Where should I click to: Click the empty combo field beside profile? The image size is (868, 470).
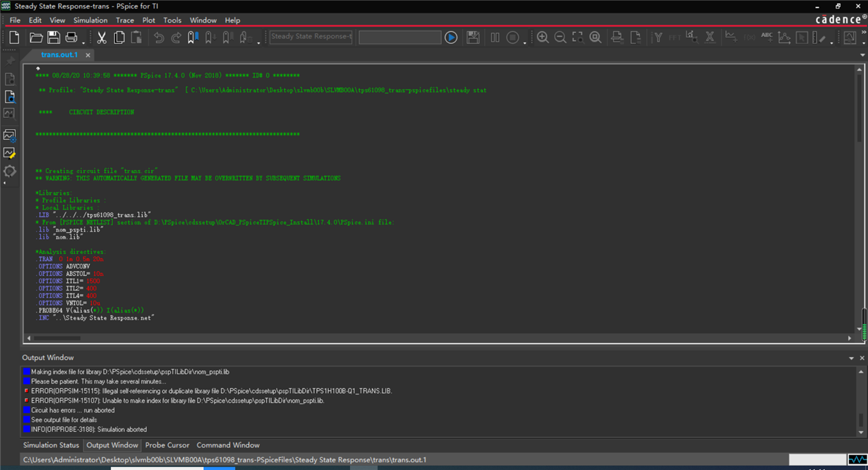400,37
